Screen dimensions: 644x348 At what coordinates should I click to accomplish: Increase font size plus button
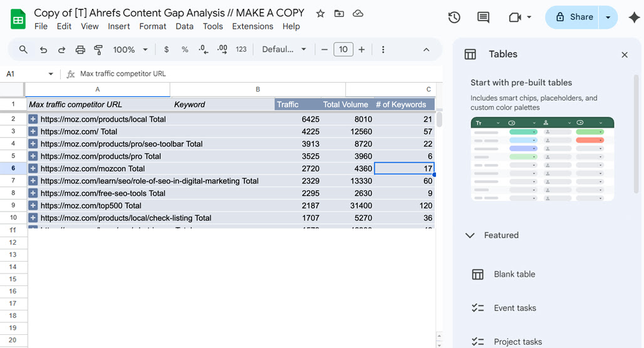(361, 49)
